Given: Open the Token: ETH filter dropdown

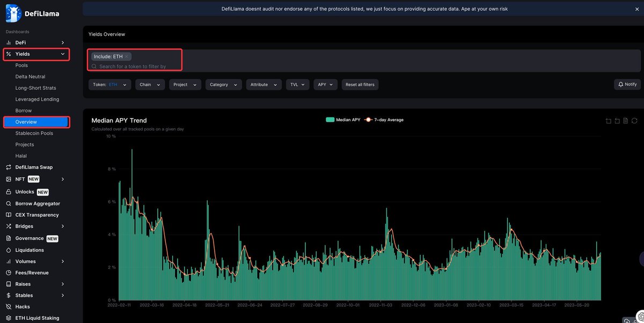Looking at the screenshot, I should point(110,85).
